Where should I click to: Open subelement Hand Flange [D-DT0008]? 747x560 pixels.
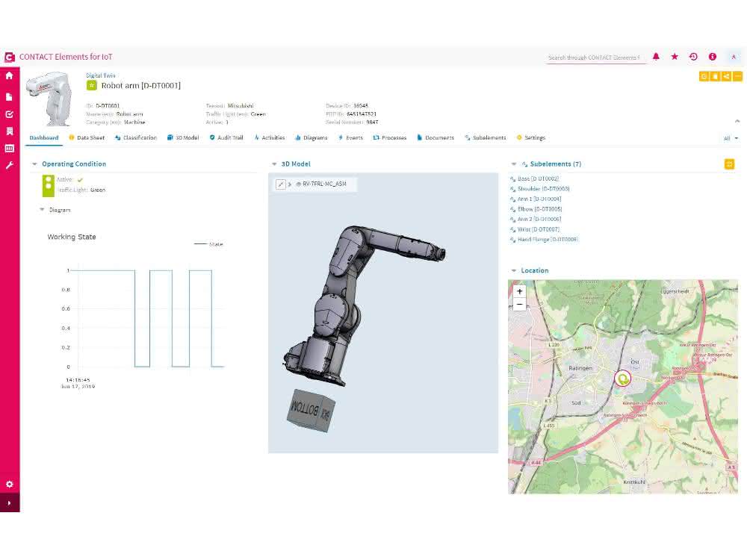click(548, 240)
